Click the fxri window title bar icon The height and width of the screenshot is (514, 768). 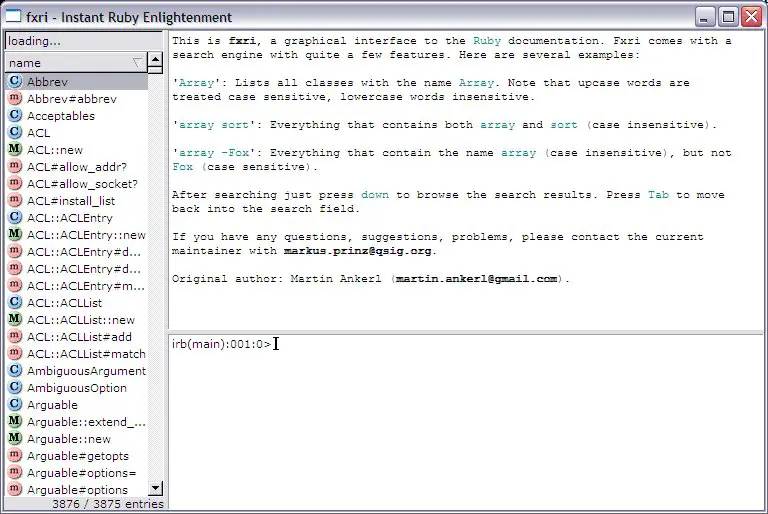coord(13,17)
